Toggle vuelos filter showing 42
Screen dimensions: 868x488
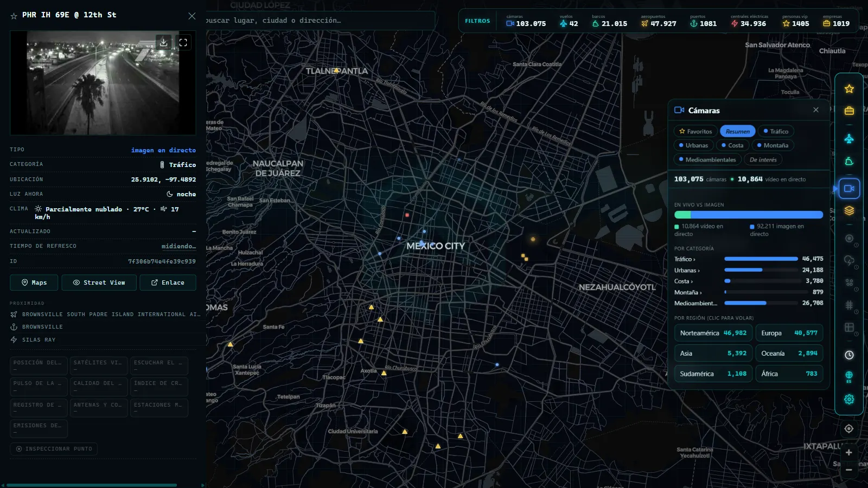coord(569,21)
